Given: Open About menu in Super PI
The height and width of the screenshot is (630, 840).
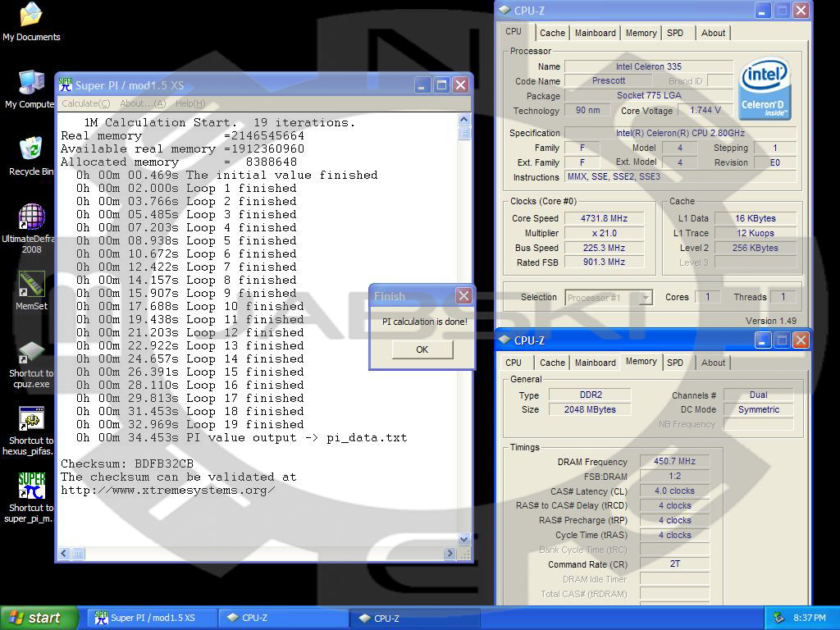Looking at the screenshot, I should click(143, 103).
